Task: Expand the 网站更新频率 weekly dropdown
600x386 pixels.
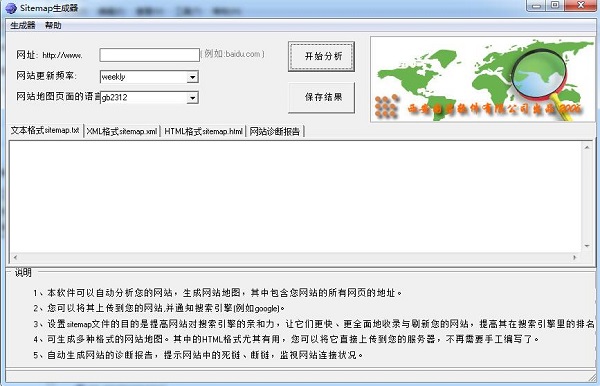Action: tap(192, 77)
